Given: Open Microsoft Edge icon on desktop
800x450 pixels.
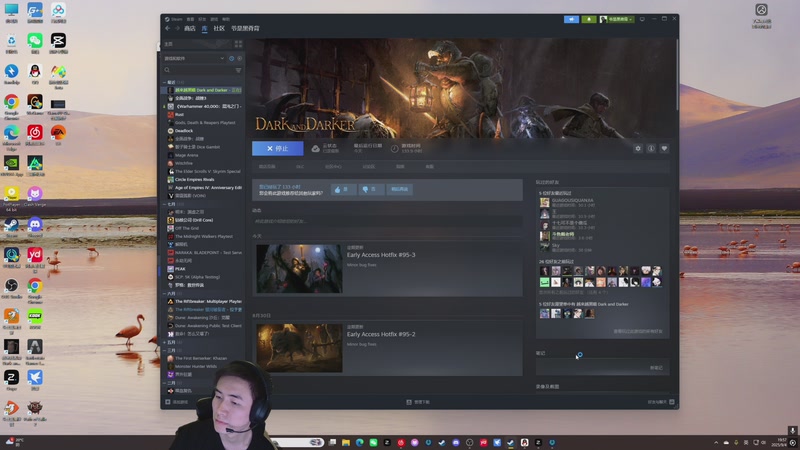Looking at the screenshot, I should (x=11, y=133).
